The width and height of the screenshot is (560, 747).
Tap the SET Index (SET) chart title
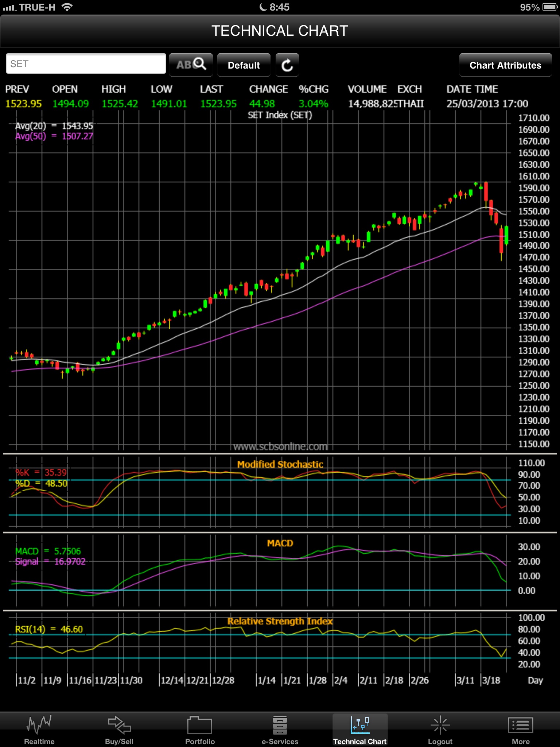point(280,115)
